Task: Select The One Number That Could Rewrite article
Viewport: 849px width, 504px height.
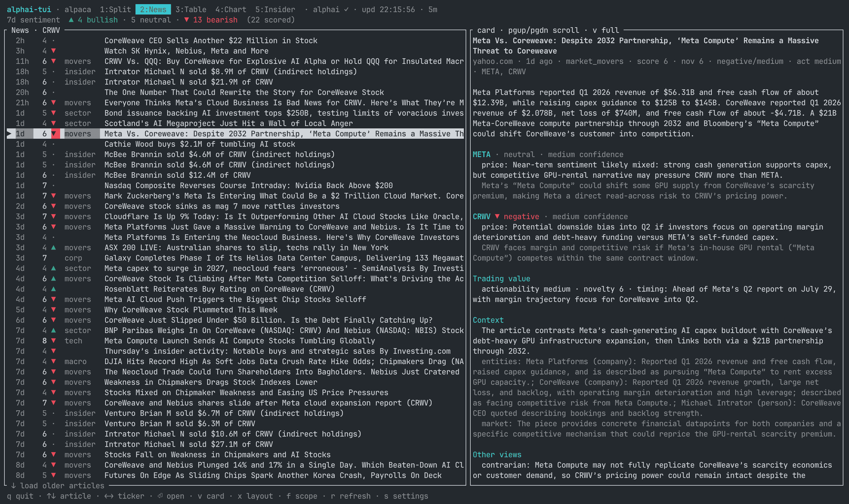Action: [235, 92]
